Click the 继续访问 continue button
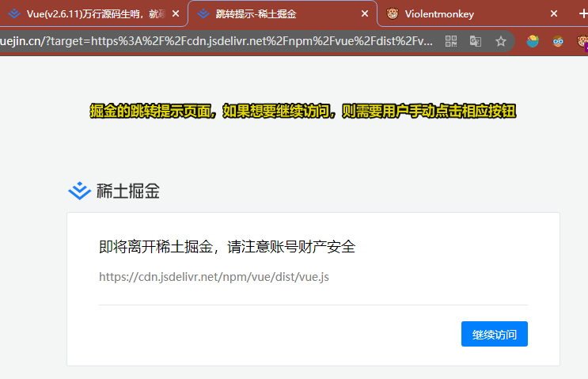 click(x=495, y=334)
